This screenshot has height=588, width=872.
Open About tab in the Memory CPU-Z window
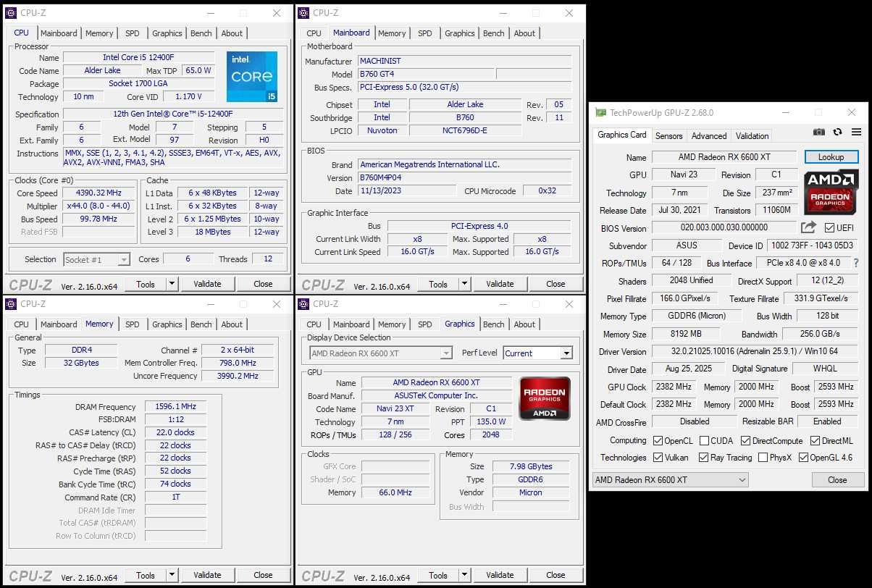(232, 324)
